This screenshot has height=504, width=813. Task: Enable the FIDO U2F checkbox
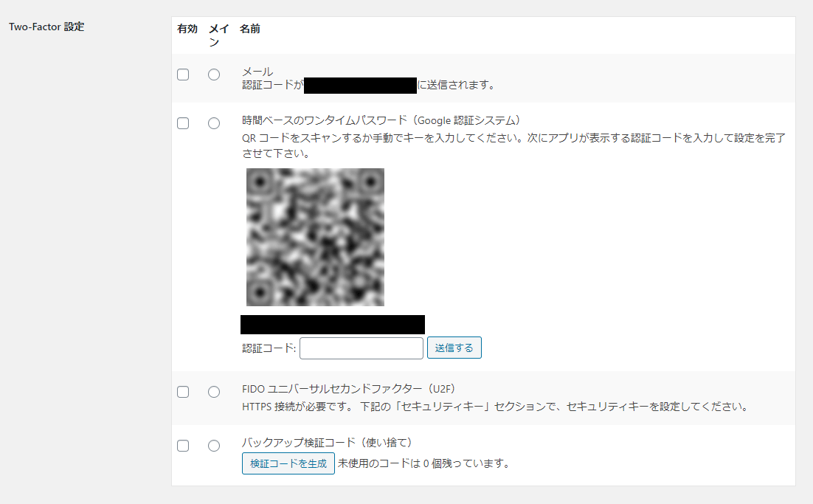pos(183,392)
